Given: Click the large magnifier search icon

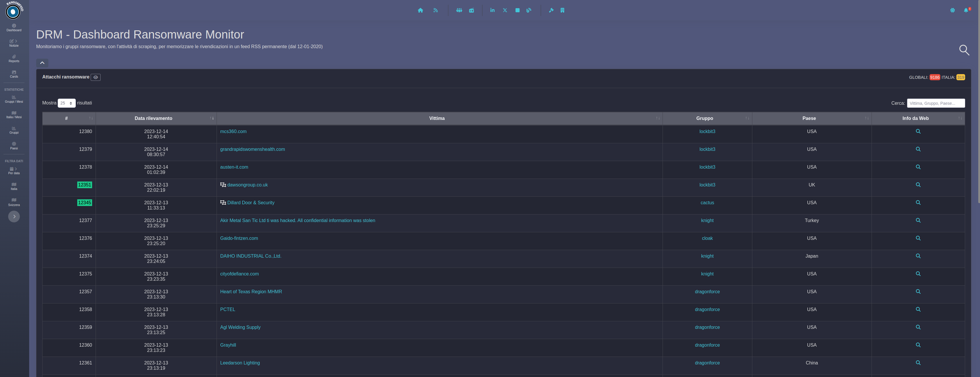Looking at the screenshot, I should pos(964,50).
